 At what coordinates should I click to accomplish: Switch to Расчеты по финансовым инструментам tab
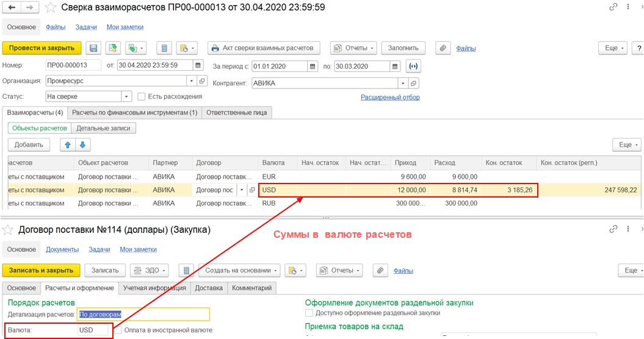pyautogui.click(x=134, y=113)
